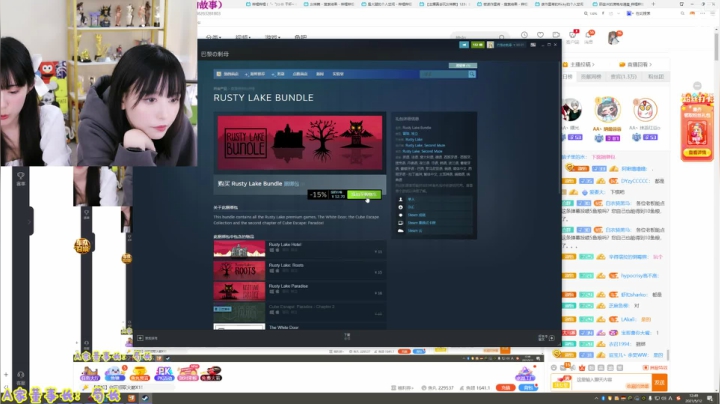Open the Cube Escape: Paradox Chapter 2 item
Screen dimensions: 720x404
tap(299, 311)
